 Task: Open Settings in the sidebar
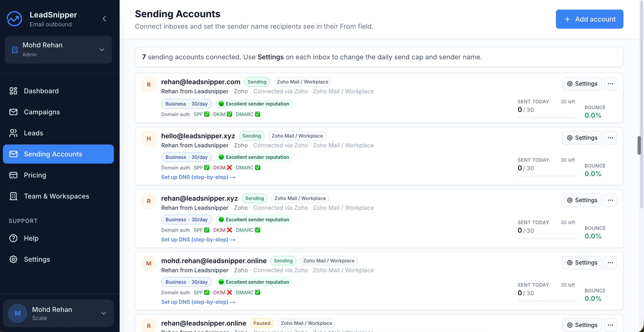pos(58,259)
